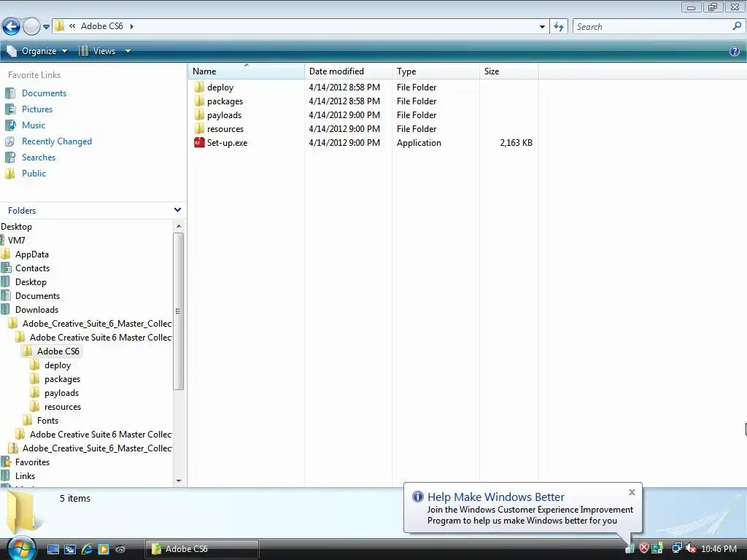Click the Forward navigation arrow button
This screenshot has width=747, height=560.
pyautogui.click(x=31, y=26)
